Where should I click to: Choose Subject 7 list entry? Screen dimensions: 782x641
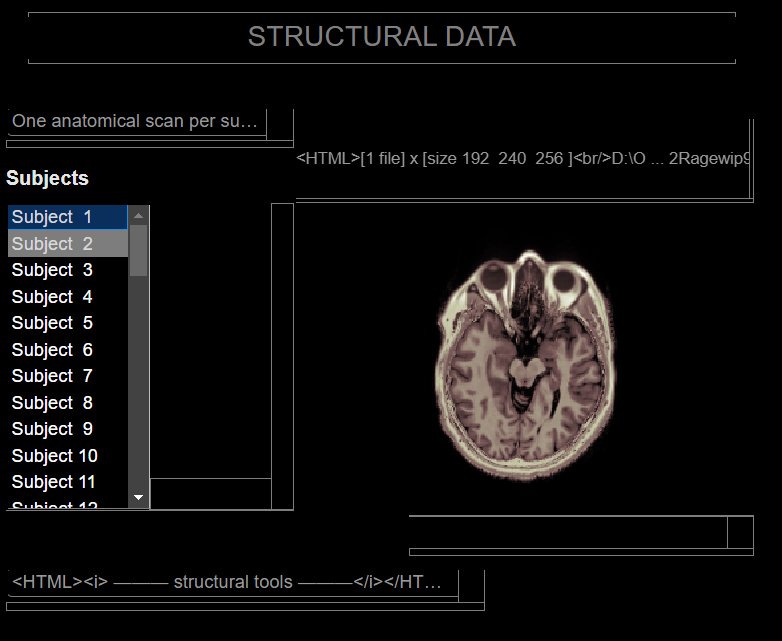coord(67,376)
